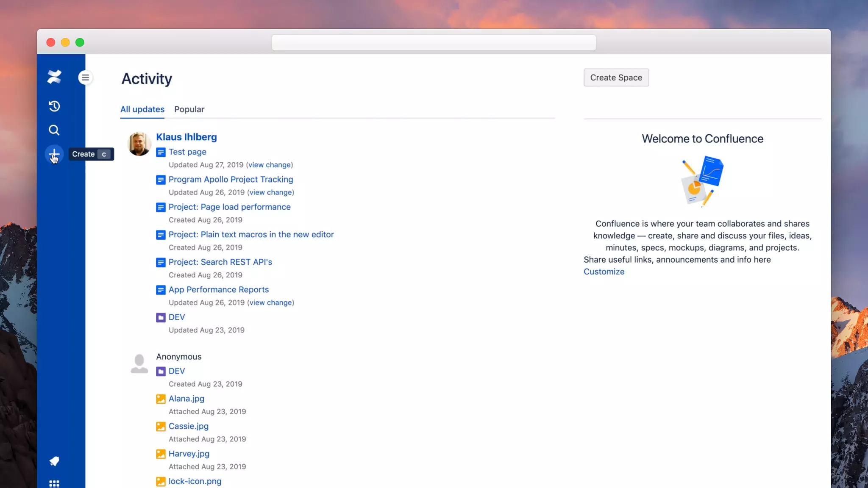Click the browser address bar field
The height and width of the screenshot is (488, 868).
[x=434, y=43]
